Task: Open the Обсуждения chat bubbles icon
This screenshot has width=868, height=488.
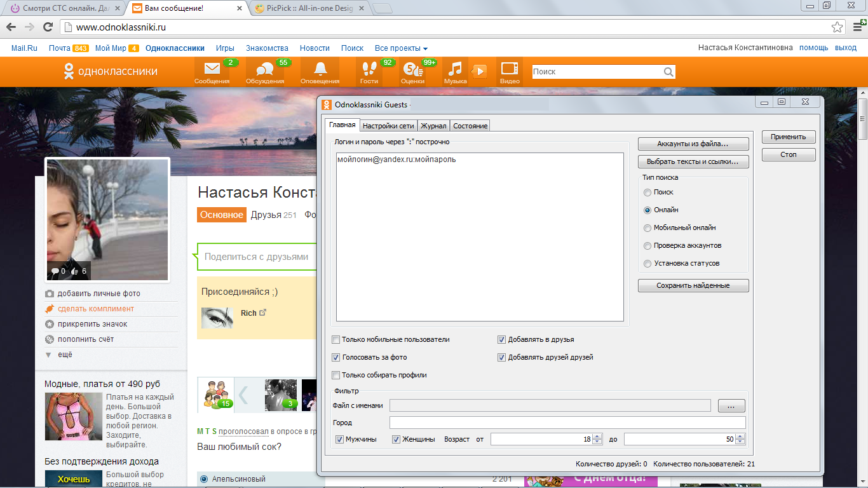Action: click(265, 72)
